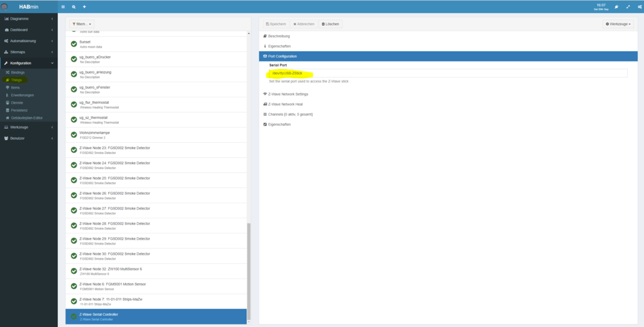Image resolution: width=644 pixels, height=327 pixels.
Task: Click the plug icon in top bar
Action: (x=616, y=6)
